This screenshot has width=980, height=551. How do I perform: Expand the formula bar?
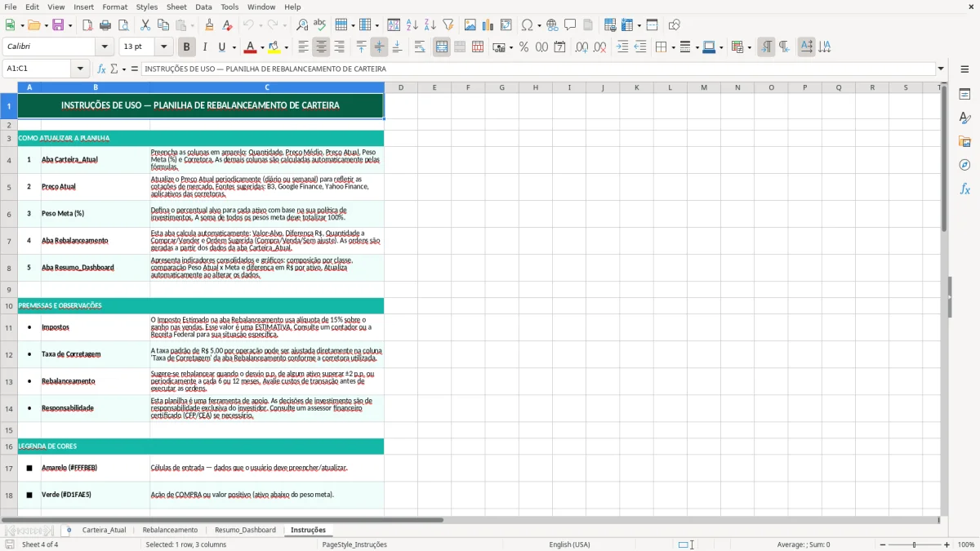(941, 69)
